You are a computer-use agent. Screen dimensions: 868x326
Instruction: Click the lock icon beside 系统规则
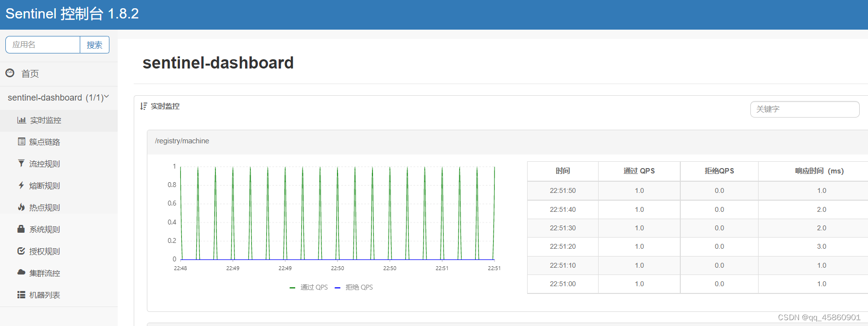pyautogui.click(x=21, y=229)
